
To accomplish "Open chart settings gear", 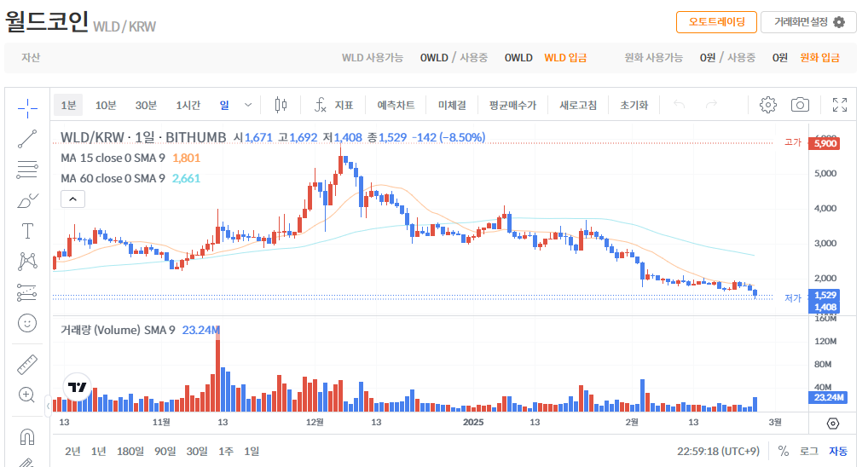I will (767, 105).
